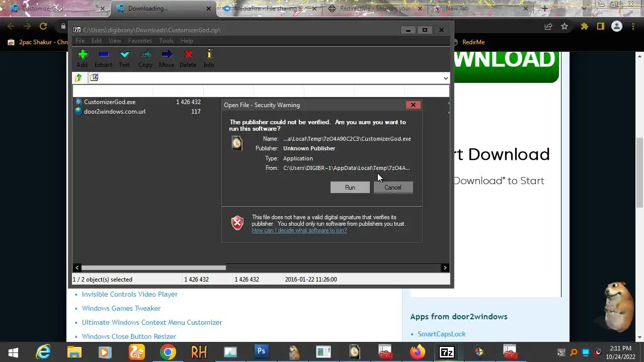Select CustomizerGod.exe in the archive list
This screenshot has width=644, height=362.
(x=110, y=102)
